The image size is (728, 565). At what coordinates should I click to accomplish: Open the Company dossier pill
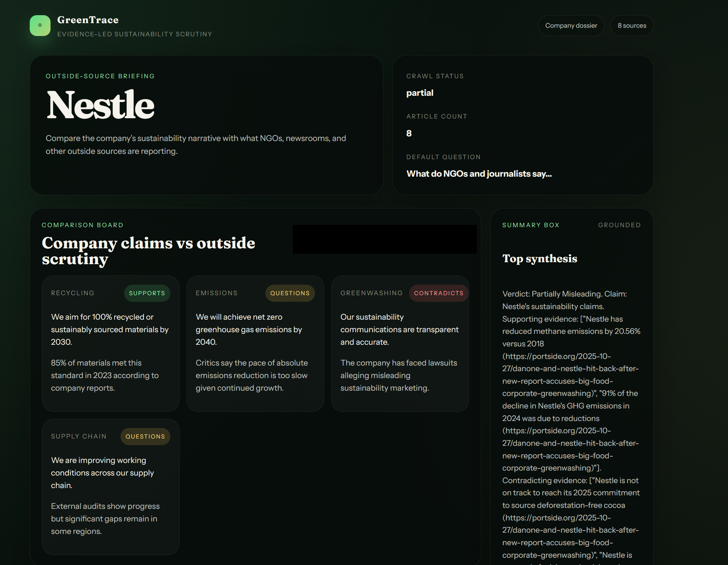571,26
